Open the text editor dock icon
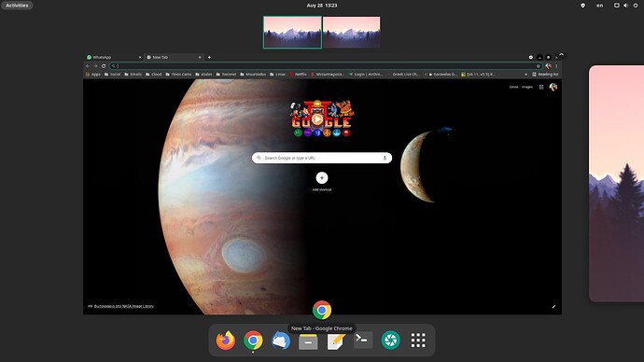This screenshot has width=644, height=362. 336,341
